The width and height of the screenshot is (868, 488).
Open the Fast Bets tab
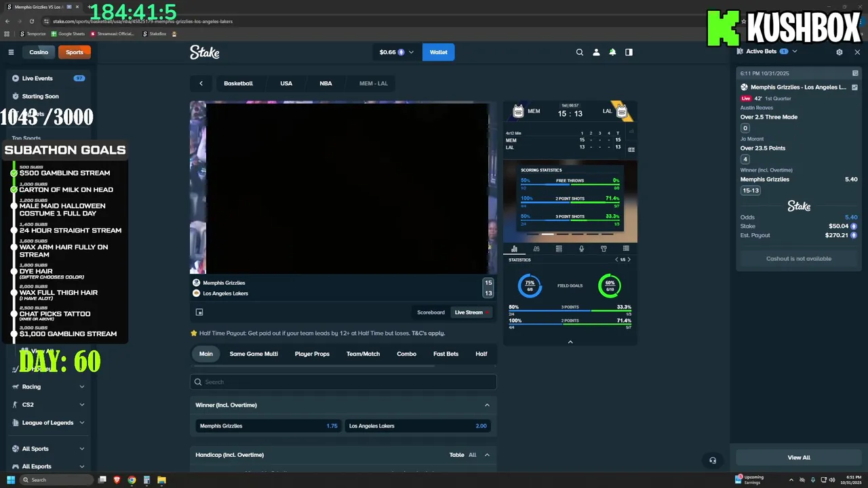(446, 354)
